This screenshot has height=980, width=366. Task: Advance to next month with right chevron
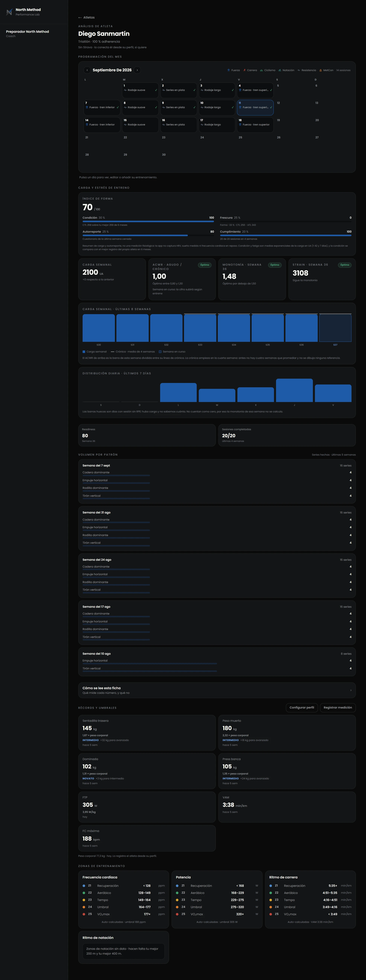pos(137,70)
